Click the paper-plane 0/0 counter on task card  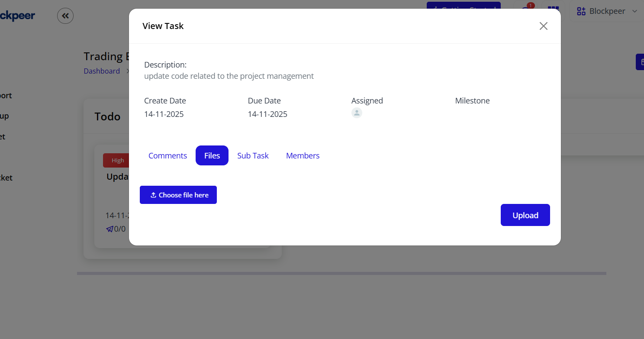click(x=116, y=229)
